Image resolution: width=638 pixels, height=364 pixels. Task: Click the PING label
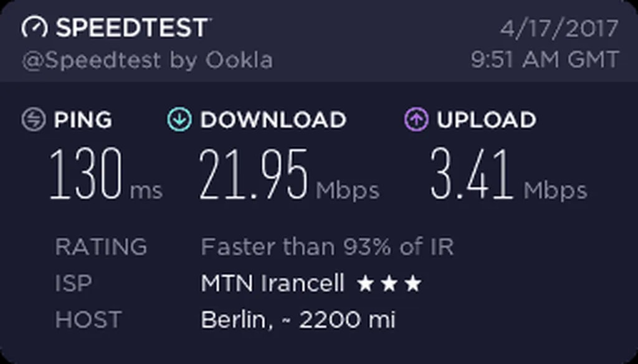83,119
